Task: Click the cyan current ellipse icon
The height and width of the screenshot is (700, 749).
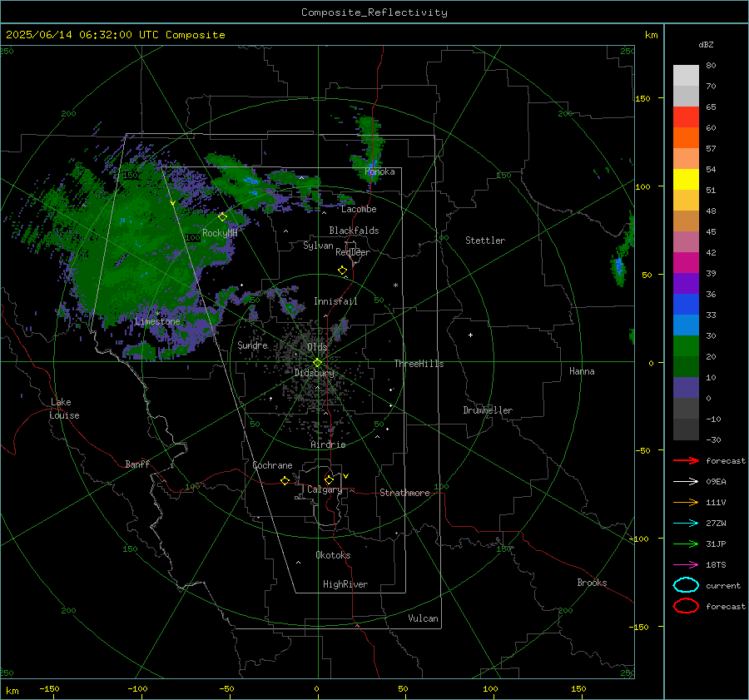Action: coord(686,585)
